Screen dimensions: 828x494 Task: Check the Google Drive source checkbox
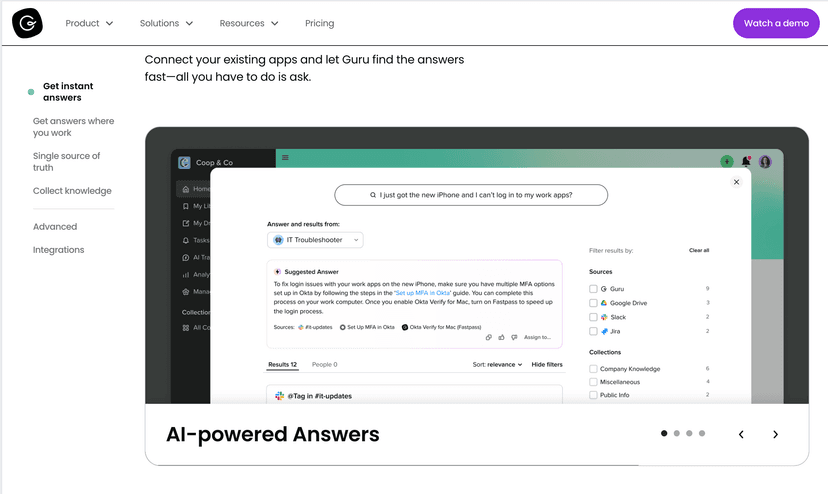point(593,303)
